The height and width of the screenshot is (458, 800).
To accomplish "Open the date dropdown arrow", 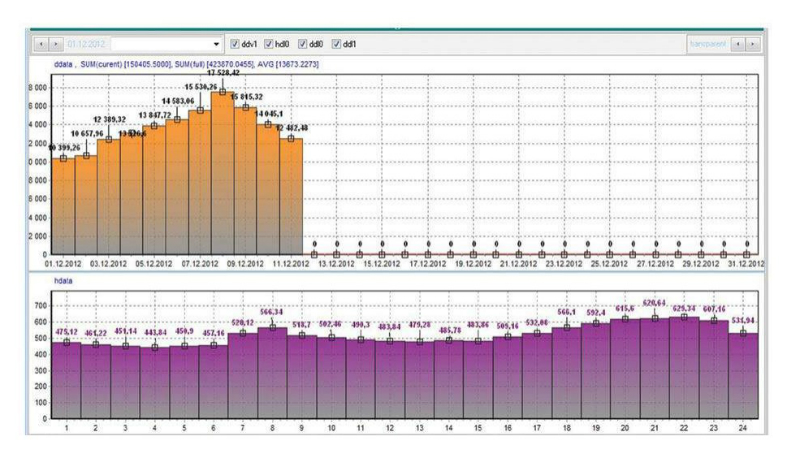I will [x=217, y=45].
